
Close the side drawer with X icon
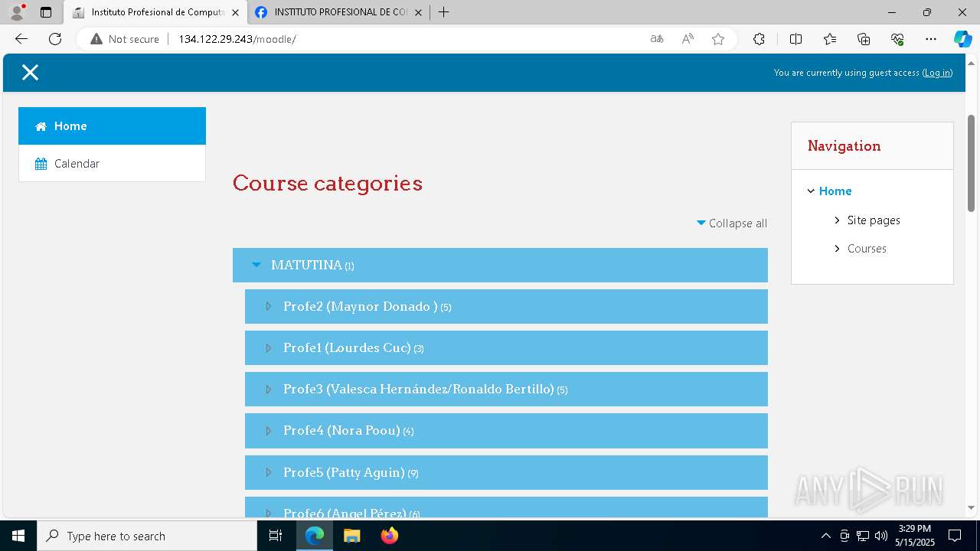[30, 72]
